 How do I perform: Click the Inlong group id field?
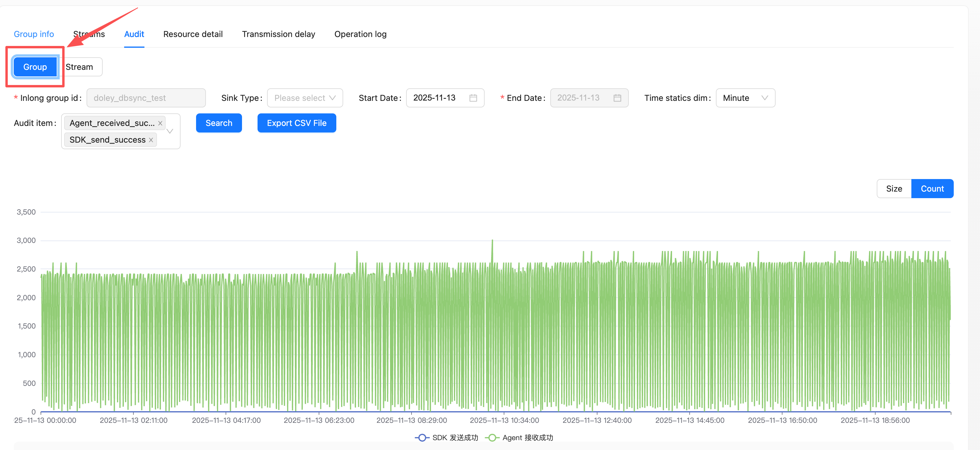coord(146,98)
